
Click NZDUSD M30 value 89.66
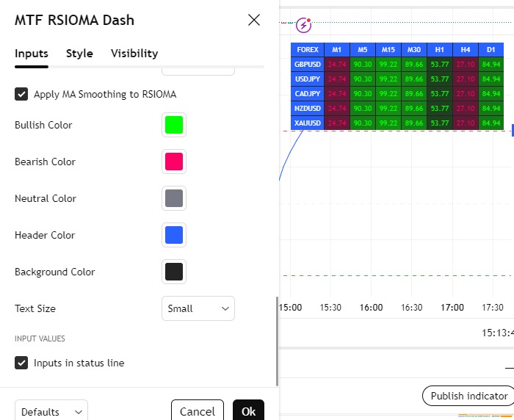pyautogui.click(x=414, y=109)
